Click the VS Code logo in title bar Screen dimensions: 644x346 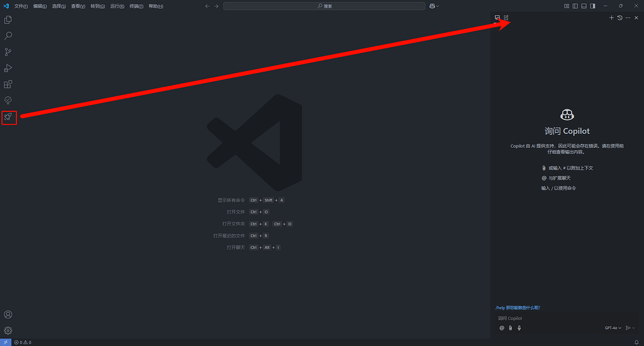click(x=6, y=6)
